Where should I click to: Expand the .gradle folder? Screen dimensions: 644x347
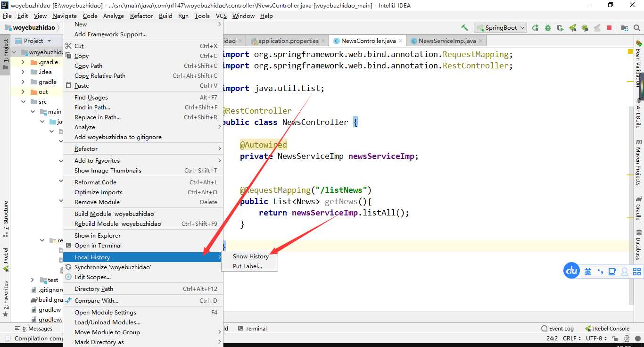(x=23, y=62)
